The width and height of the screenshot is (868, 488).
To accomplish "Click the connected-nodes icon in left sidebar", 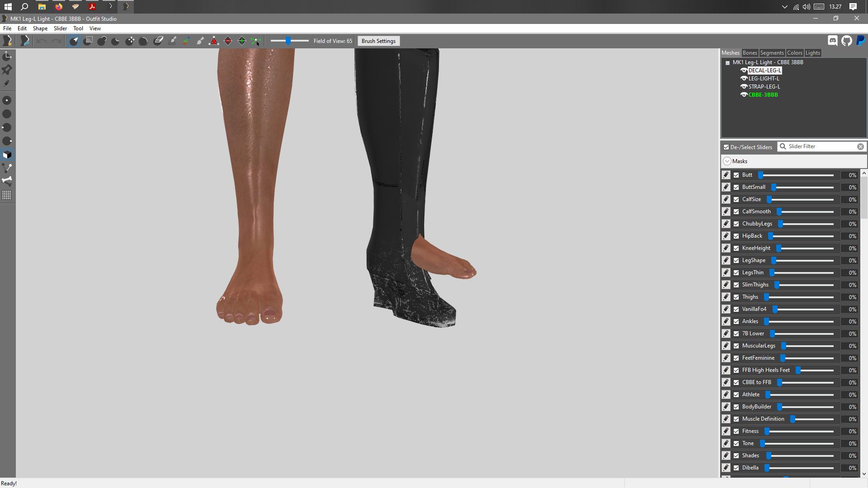I will pos(7,168).
